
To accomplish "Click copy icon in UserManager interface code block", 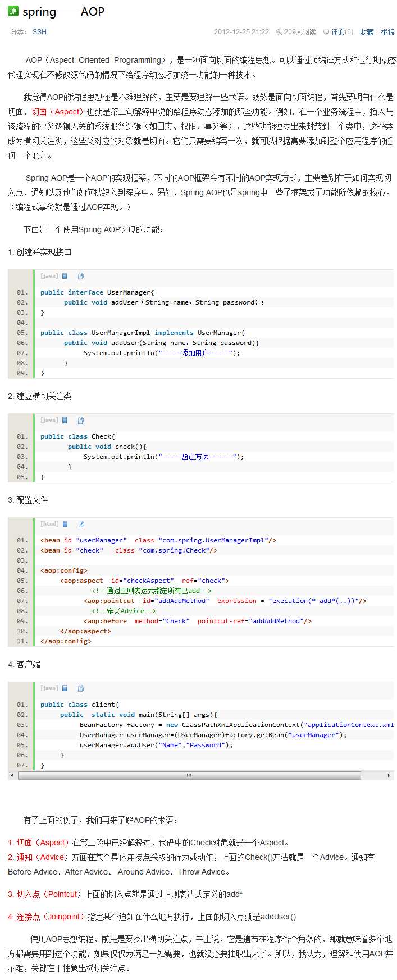I will point(81,276).
